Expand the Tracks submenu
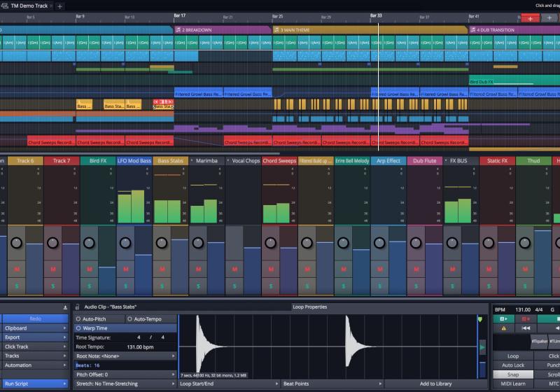The height and width of the screenshot is (392, 560). click(x=34, y=356)
